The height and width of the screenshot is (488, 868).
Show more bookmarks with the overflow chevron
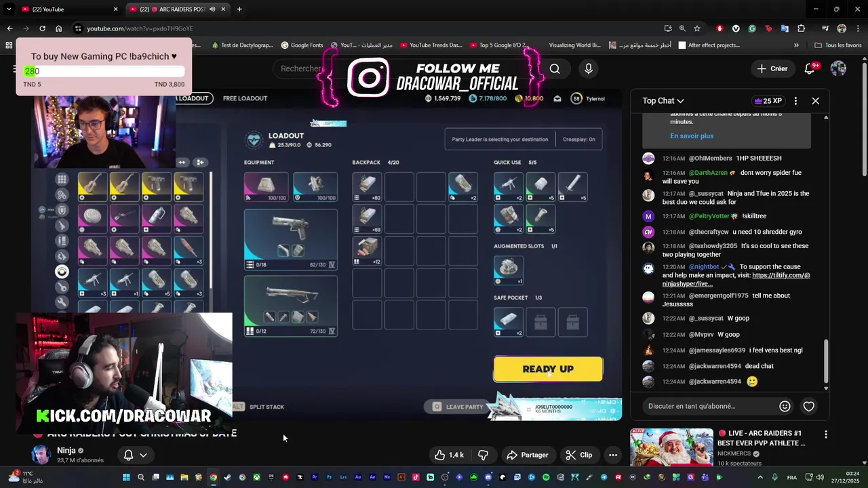click(796, 45)
